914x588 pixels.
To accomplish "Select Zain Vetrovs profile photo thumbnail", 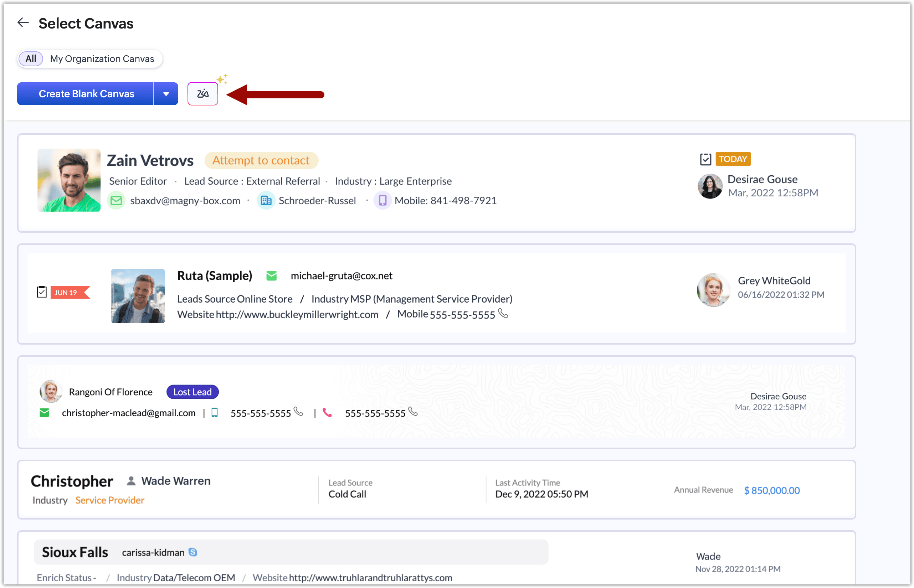I will point(69,180).
